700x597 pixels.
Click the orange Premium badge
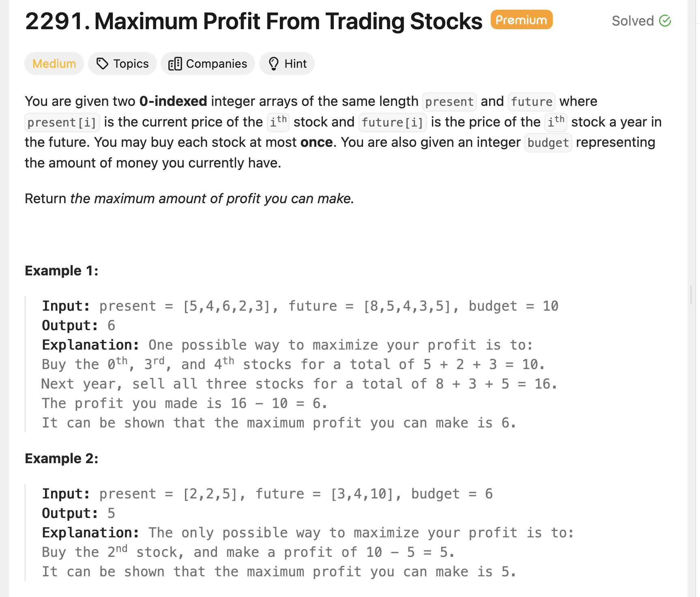coord(521,20)
